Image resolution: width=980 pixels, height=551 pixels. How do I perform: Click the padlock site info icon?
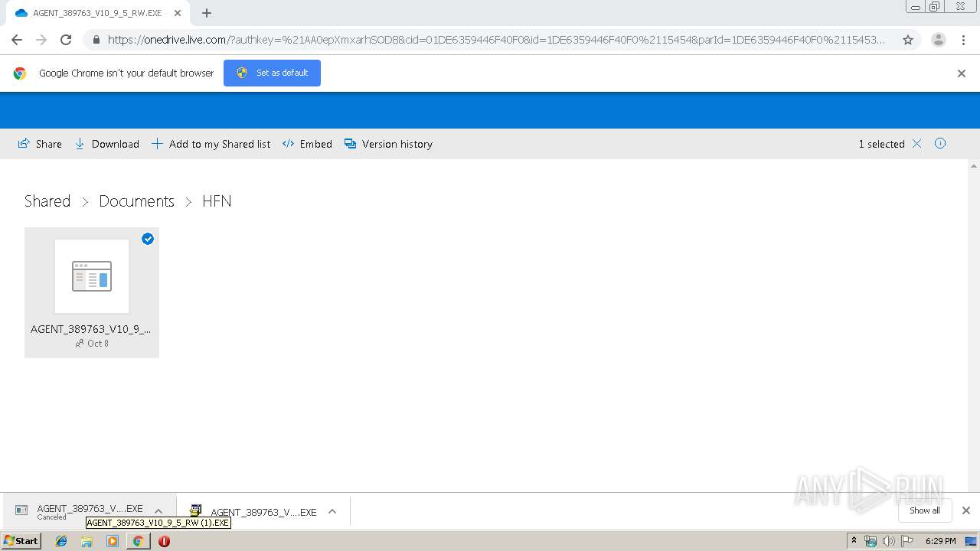[x=96, y=40]
